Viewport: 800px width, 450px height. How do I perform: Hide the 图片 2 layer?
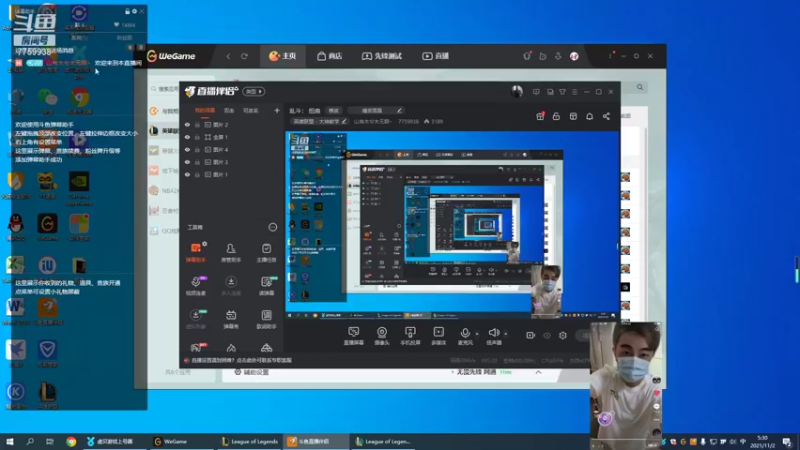pyautogui.click(x=187, y=124)
